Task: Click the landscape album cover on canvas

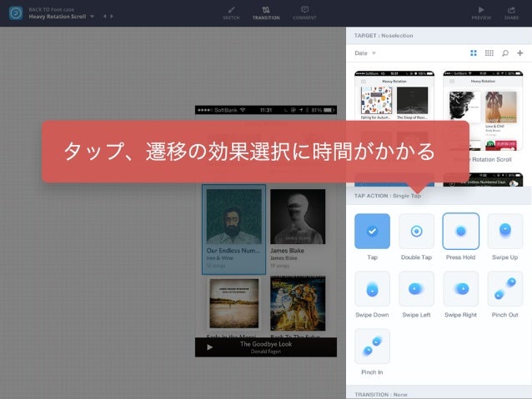Action: click(233, 303)
